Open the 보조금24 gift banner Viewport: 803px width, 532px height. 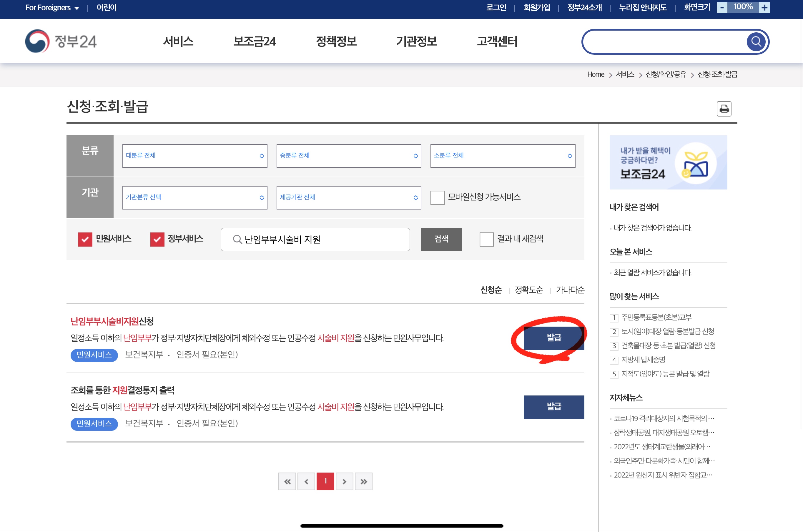click(668, 162)
